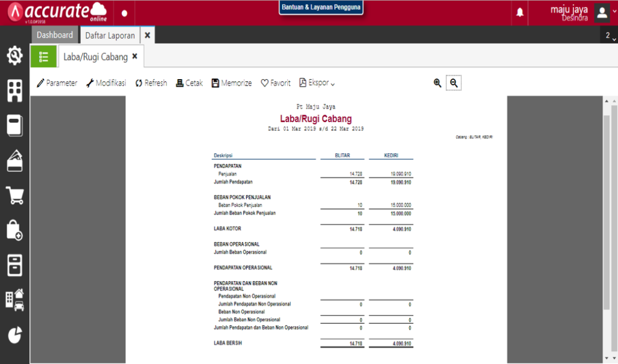618x364 pixels.
Task: Open the settings gear in sidebar
Action: pyautogui.click(x=14, y=56)
